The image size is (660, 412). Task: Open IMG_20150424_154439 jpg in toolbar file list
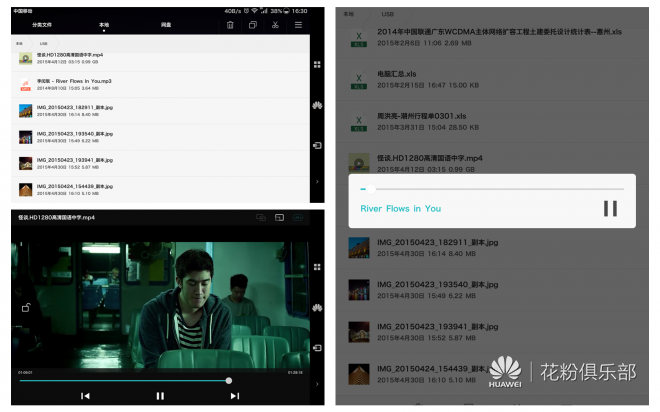(x=160, y=189)
